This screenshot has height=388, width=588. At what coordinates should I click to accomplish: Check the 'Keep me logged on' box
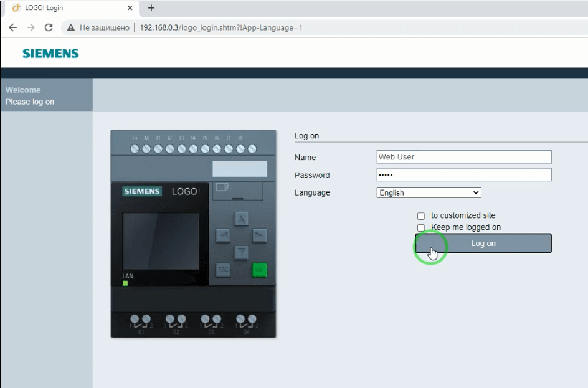[x=421, y=228]
